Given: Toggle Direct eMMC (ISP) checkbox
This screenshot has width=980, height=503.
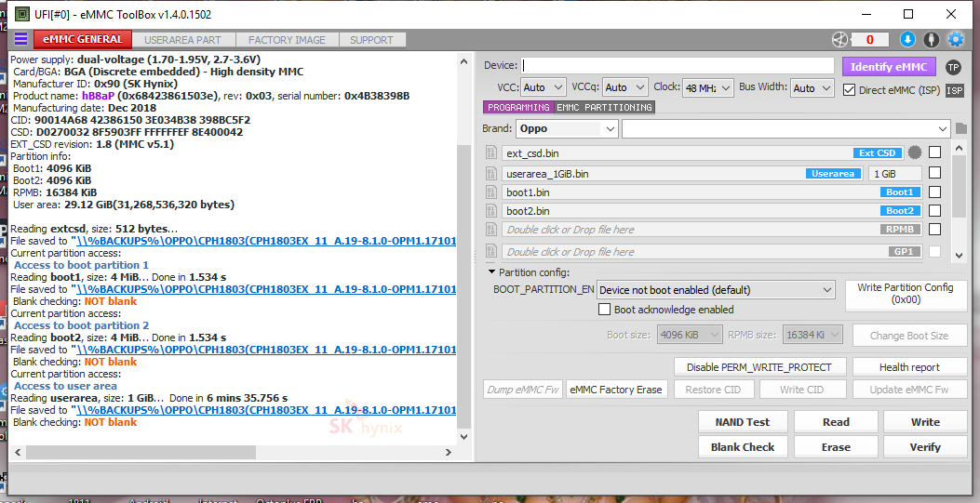Looking at the screenshot, I should pos(849,90).
